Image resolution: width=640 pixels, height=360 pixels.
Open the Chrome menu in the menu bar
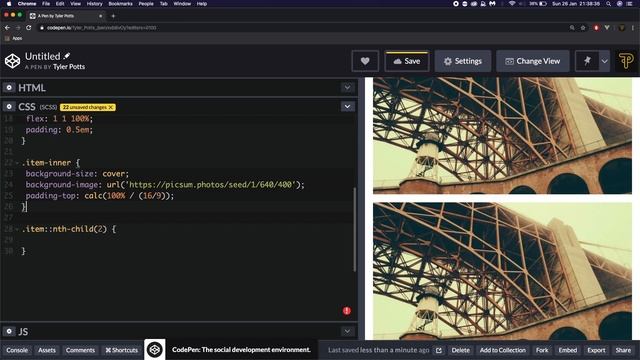(x=27, y=4)
